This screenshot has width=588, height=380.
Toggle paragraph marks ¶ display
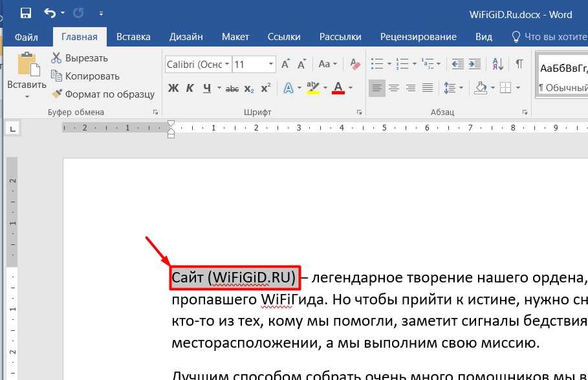click(519, 64)
